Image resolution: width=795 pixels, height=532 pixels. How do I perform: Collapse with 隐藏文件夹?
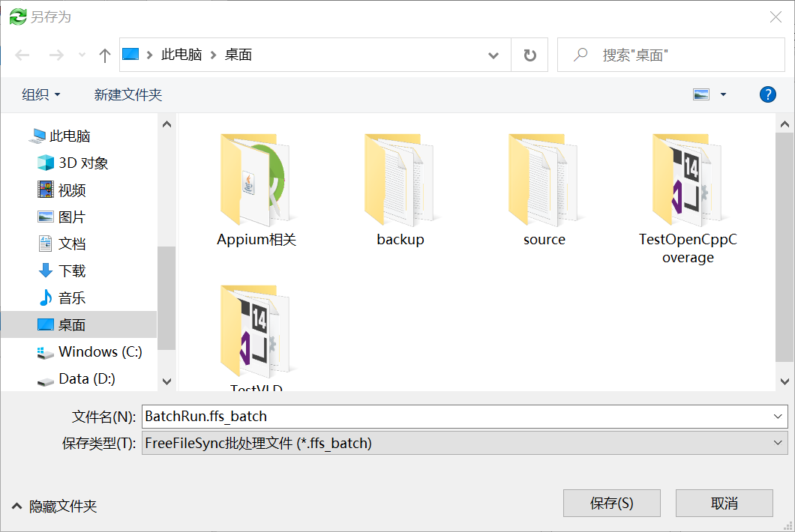pyautogui.click(x=54, y=507)
